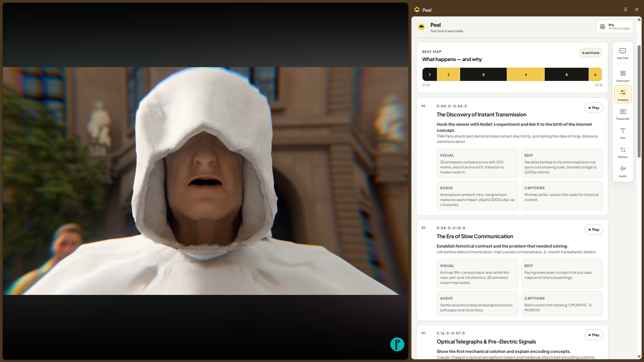Click the video frame of the hooded monk
This screenshot has width=644, height=362.
205,181
